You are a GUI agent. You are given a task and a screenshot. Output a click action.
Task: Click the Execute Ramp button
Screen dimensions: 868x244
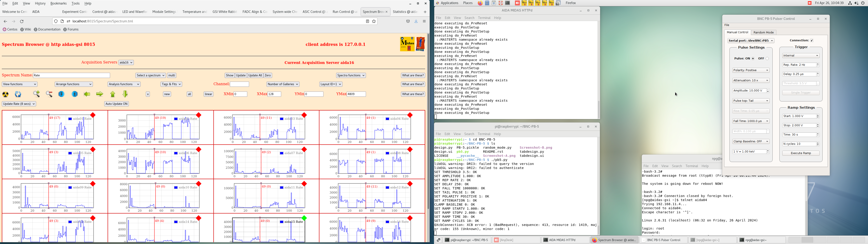(801, 153)
